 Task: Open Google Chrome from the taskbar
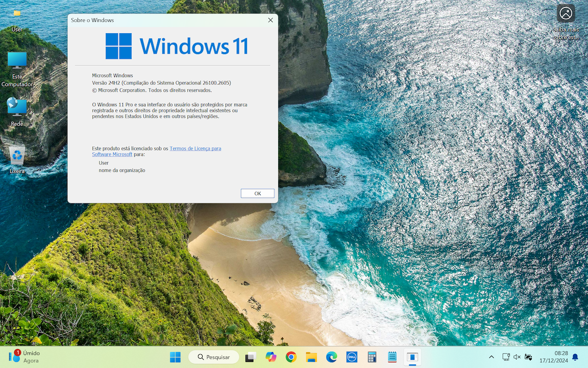[x=291, y=357]
